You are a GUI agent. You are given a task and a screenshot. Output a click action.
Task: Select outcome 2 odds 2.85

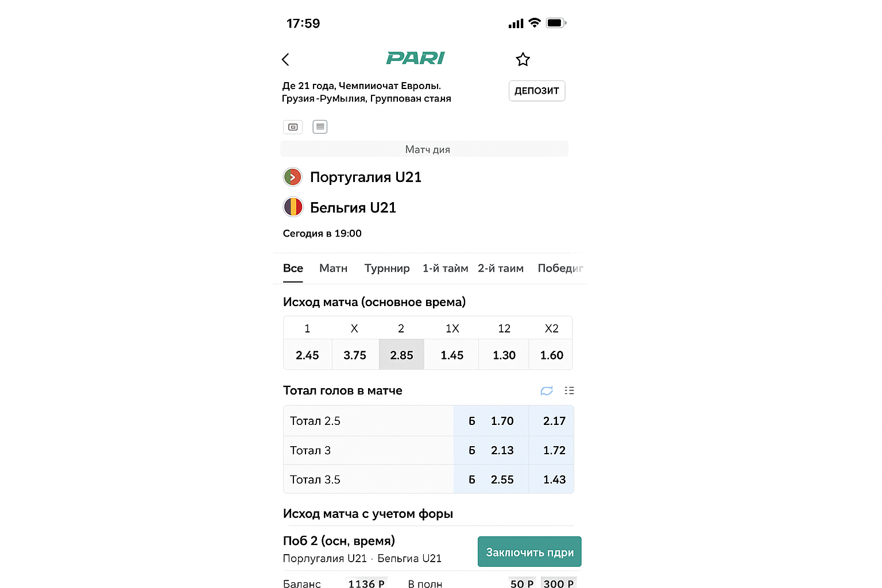click(x=401, y=355)
